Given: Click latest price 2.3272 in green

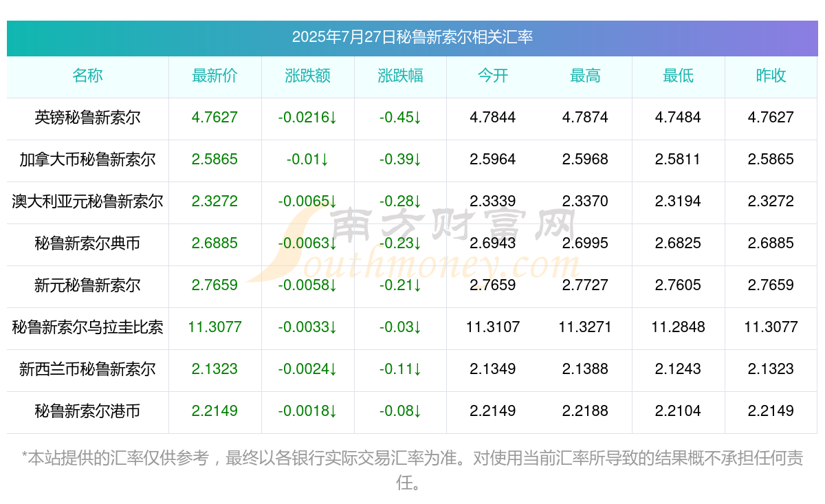Looking at the screenshot, I should click(214, 201).
